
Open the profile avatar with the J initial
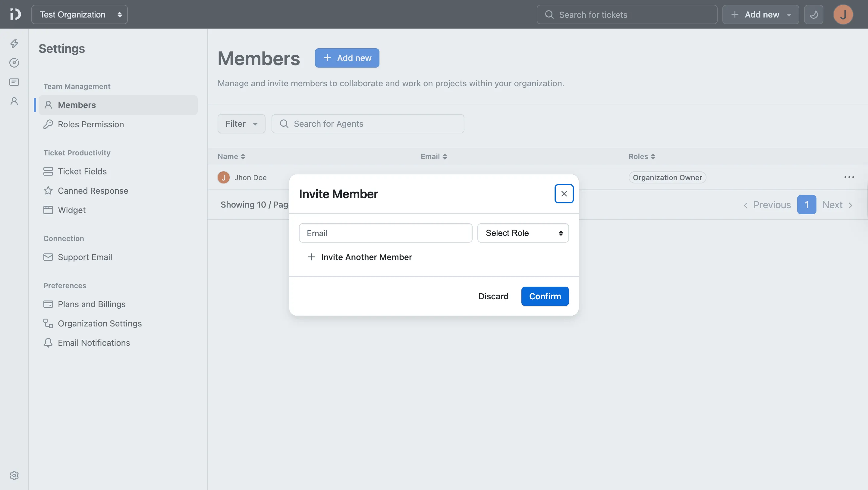click(843, 14)
